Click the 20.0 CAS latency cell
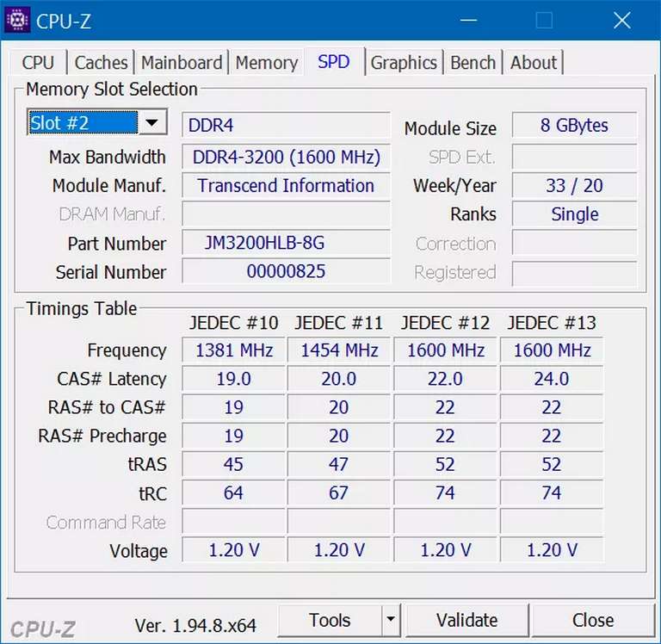 (339, 379)
